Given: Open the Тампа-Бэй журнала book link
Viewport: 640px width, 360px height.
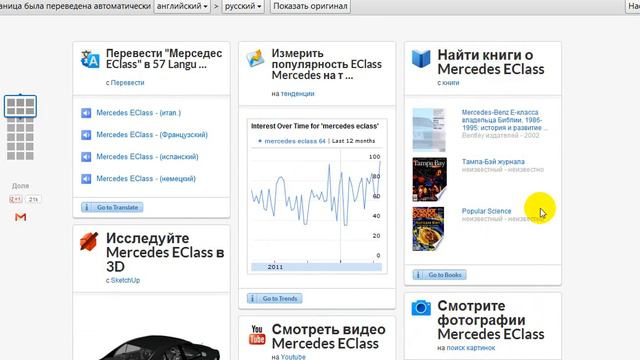Looking at the screenshot, I should tap(493, 162).
